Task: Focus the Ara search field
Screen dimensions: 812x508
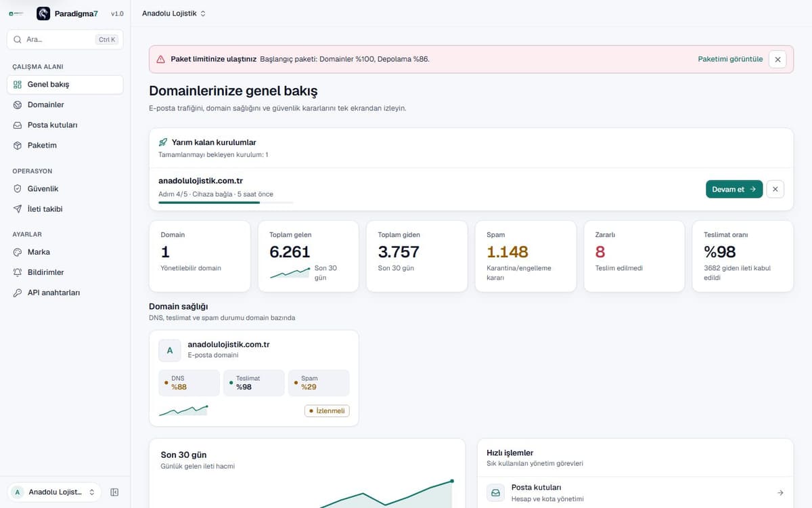Action: [x=65, y=39]
